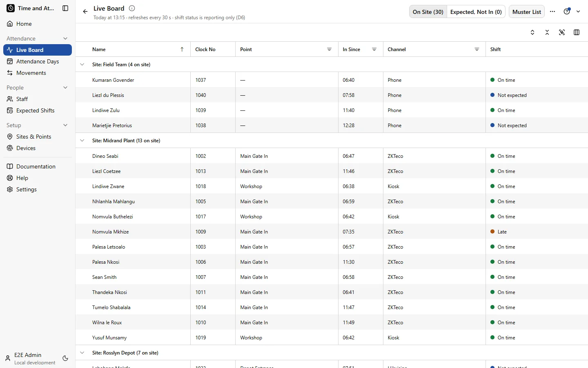Click the collapse all groups icon
The height and width of the screenshot is (368, 588).
coord(547,32)
